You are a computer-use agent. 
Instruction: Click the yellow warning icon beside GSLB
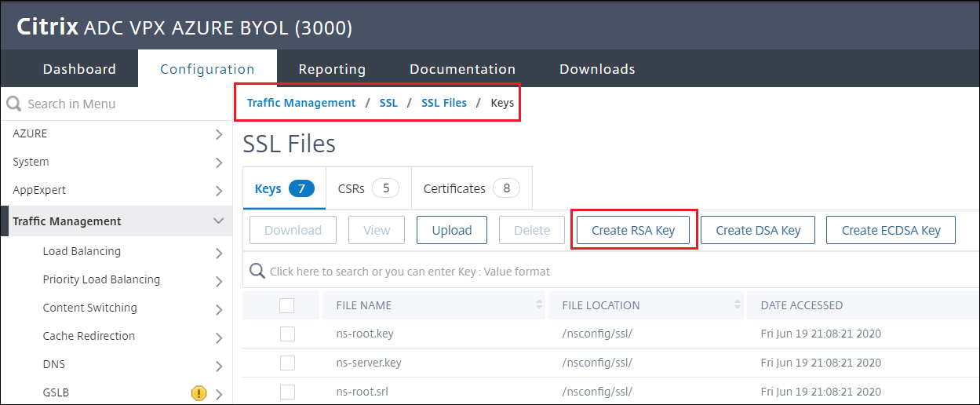pos(199,393)
